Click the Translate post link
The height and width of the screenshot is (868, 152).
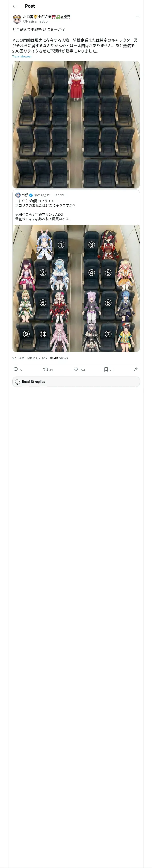(22, 57)
